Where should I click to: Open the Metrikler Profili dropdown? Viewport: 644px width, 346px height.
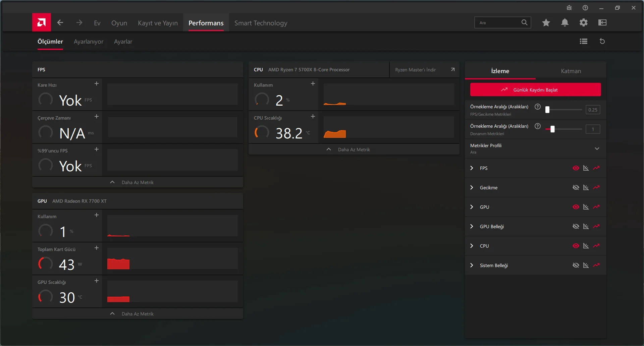pos(597,149)
